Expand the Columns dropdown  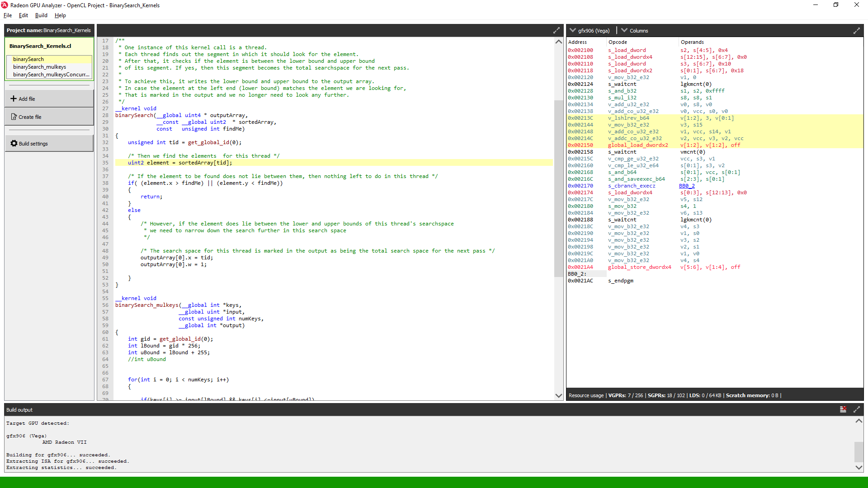pos(635,31)
